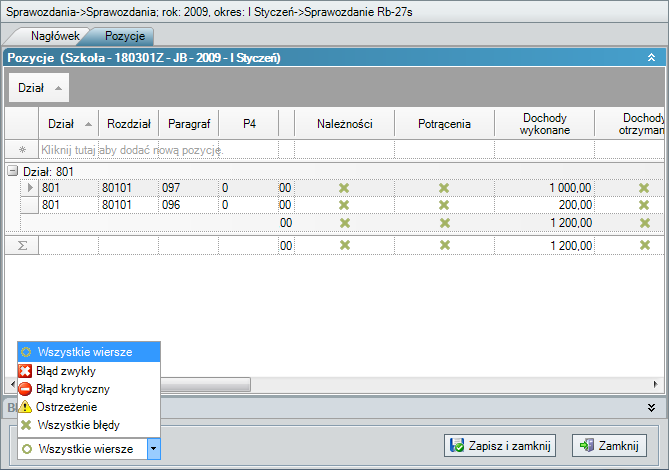This screenshot has height=470, width=669.
Task: Click Potrącenia X mark in sigma row
Action: 445,245
